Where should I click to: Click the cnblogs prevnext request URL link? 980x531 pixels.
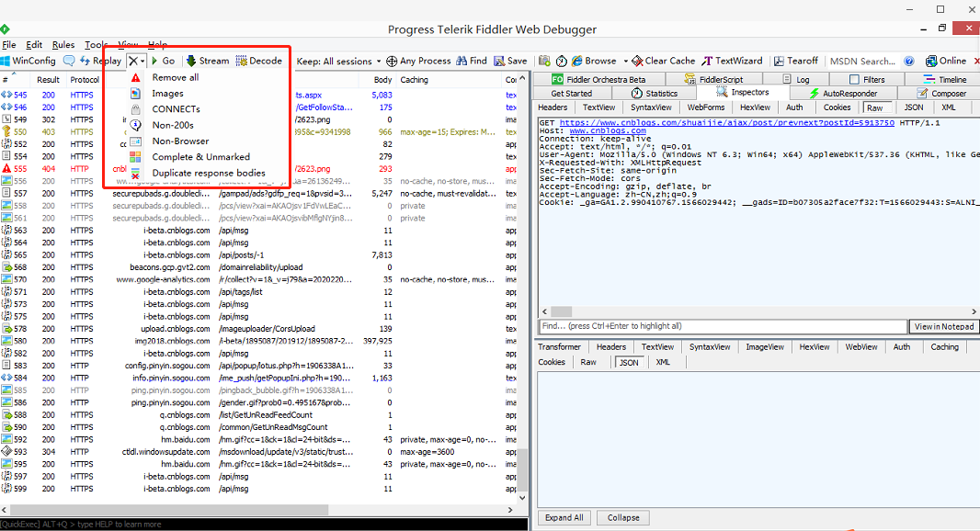(727, 123)
